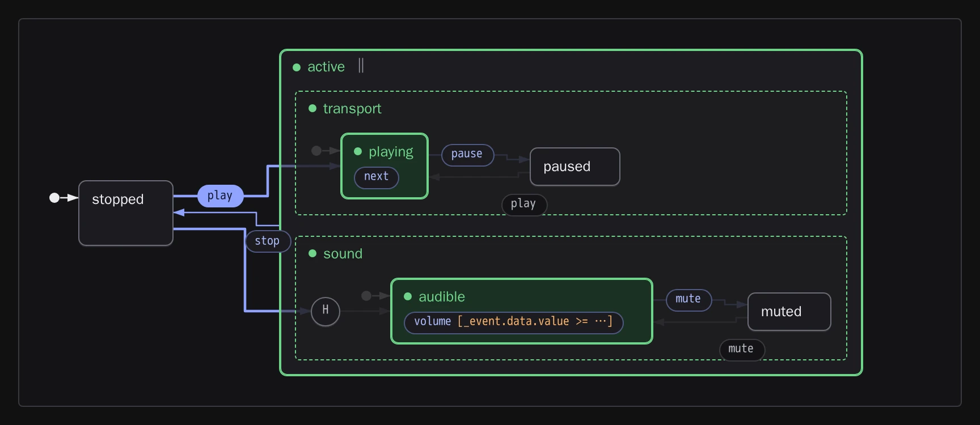Click the stopped state node

126,213
